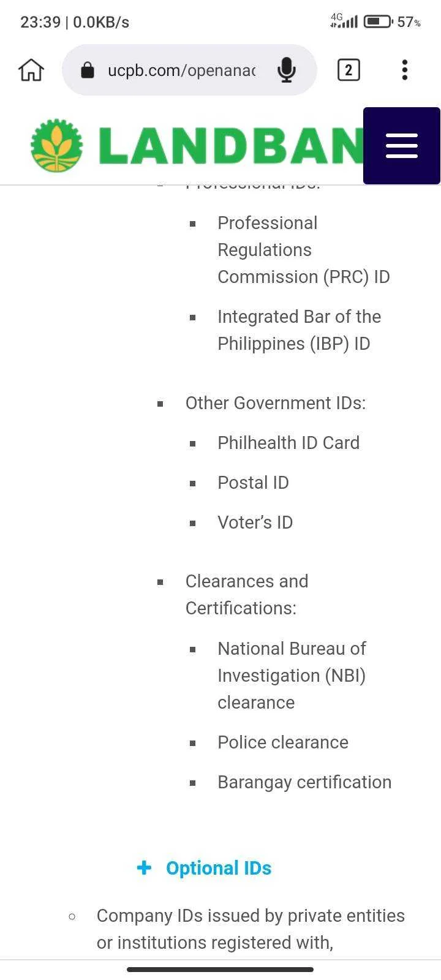The image size is (441, 980).
Task: Tap the Other Government IDs heading
Action: click(276, 403)
